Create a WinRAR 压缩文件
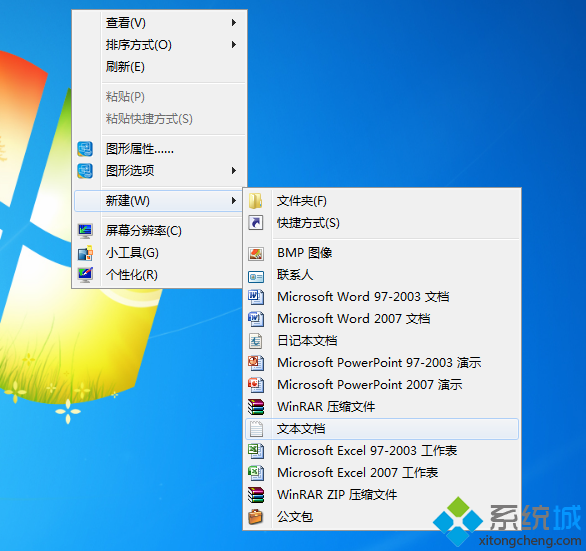Viewport: 586px width, 551px height. click(382, 407)
